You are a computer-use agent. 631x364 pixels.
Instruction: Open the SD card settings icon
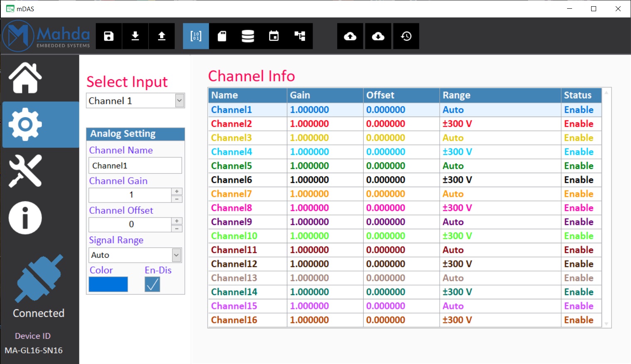222,36
